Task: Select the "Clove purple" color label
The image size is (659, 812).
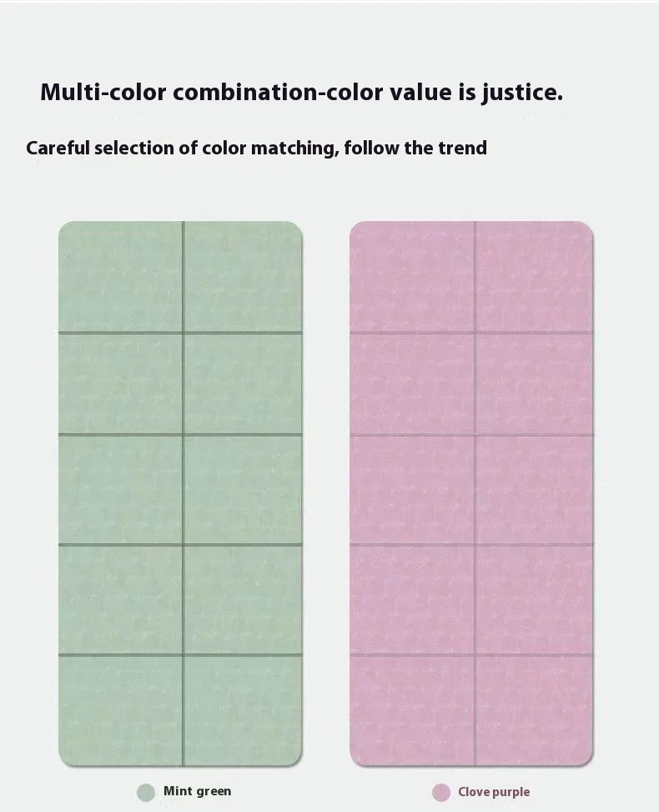Action: pyautogui.click(x=493, y=792)
